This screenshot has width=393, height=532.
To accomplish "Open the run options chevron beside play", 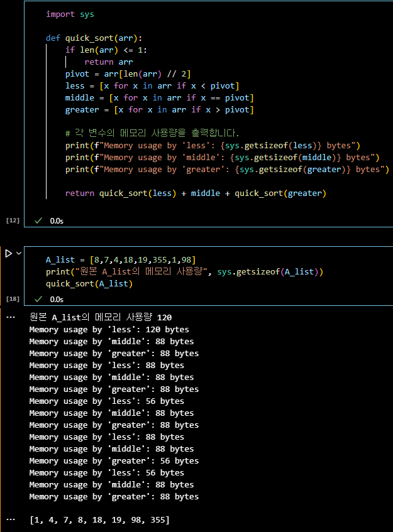I will (x=19, y=253).
